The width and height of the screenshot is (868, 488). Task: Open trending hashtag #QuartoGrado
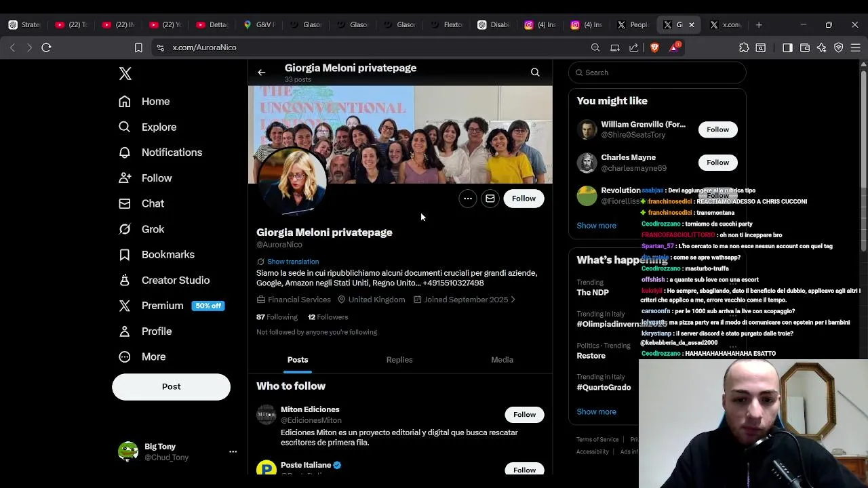(x=604, y=388)
